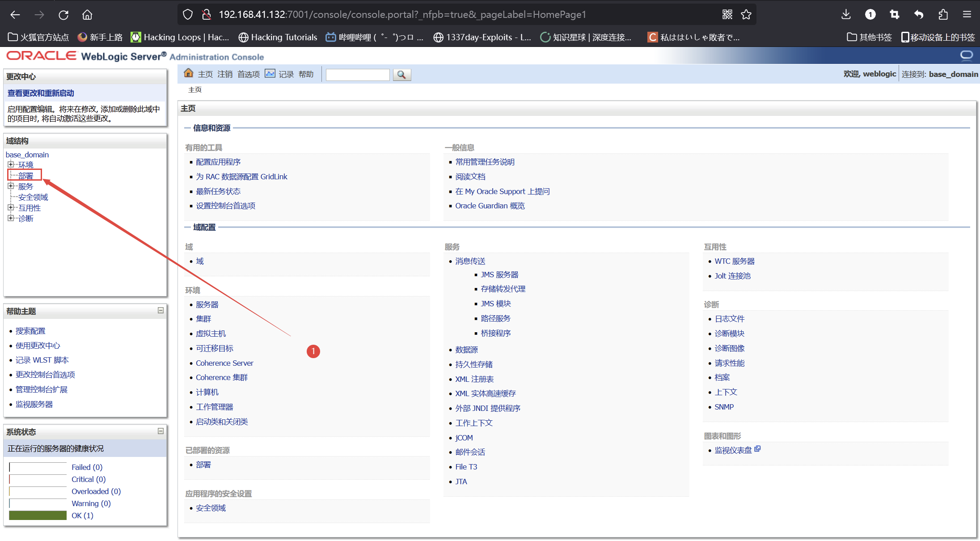
Task: Click the undo arrow toolbar icon
Action: point(919,15)
